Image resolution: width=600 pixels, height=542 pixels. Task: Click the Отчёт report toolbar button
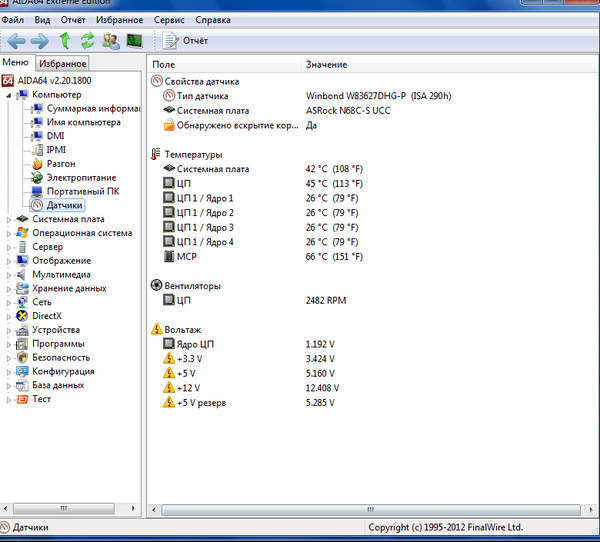click(x=185, y=41)
